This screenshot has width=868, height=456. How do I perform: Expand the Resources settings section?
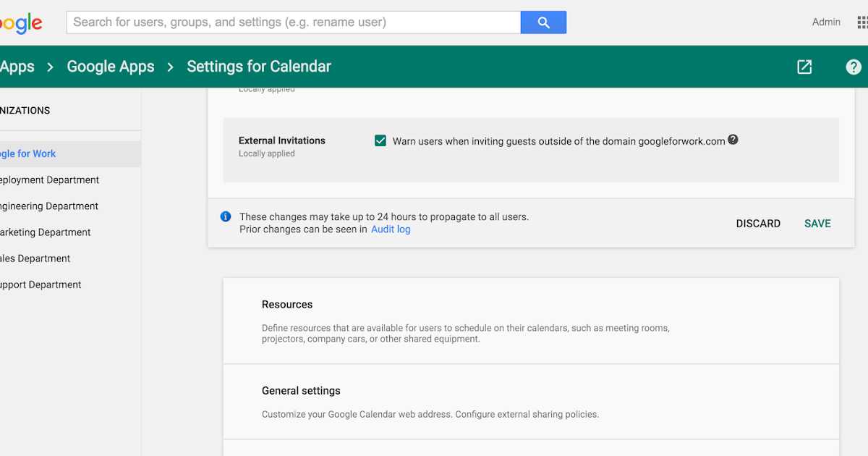[x=287, y=305]
